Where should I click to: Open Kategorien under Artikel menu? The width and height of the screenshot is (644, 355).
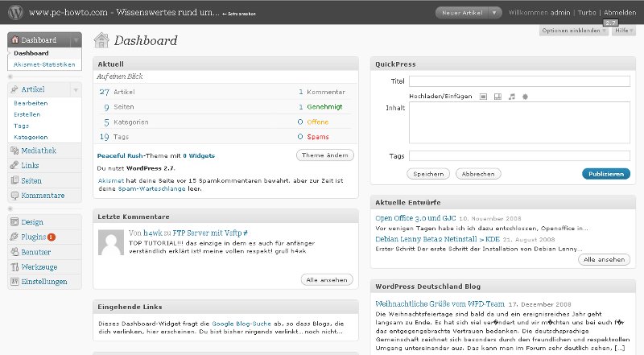pyautogui.click(x=31, y=137)
